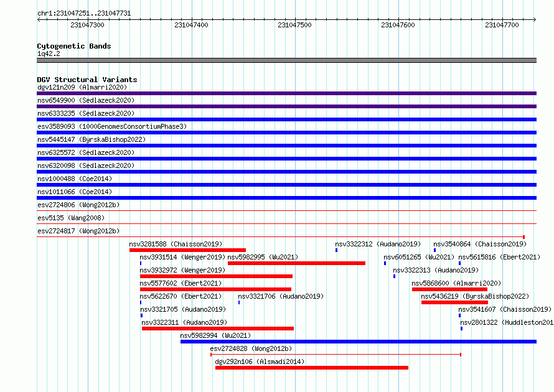The height and width of the screenshot is (392, 554).
Task: Click the 1q42.2 band label
Action: point(49,54)
